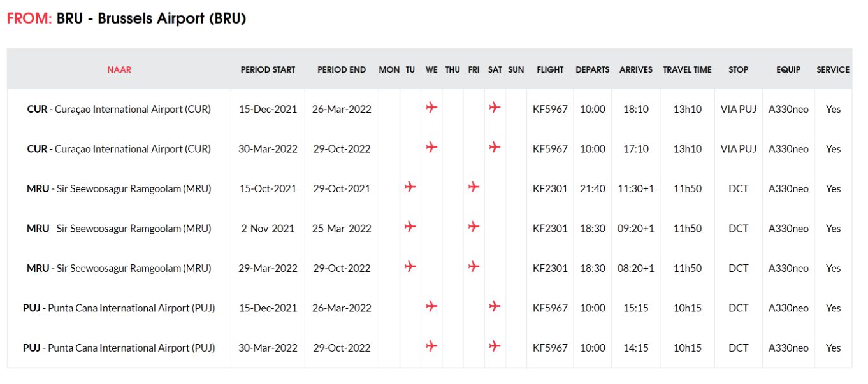This screenshot has width=868, height=384.
Task: Open Curaçao International Airport with 15-Dec-2021 start
Action: point(119,109)
